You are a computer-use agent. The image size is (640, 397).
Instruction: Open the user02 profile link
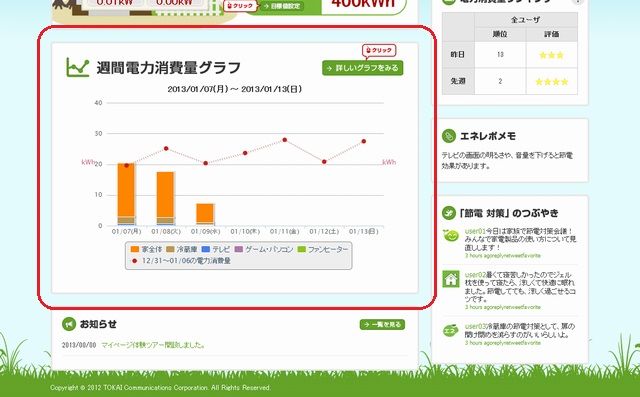(x=475, y=275)
